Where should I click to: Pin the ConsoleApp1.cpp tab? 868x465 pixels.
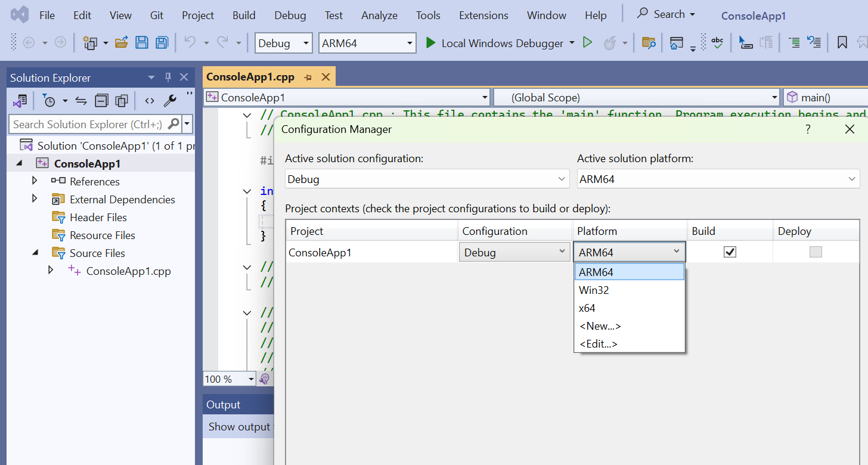(x=308, y=77)
